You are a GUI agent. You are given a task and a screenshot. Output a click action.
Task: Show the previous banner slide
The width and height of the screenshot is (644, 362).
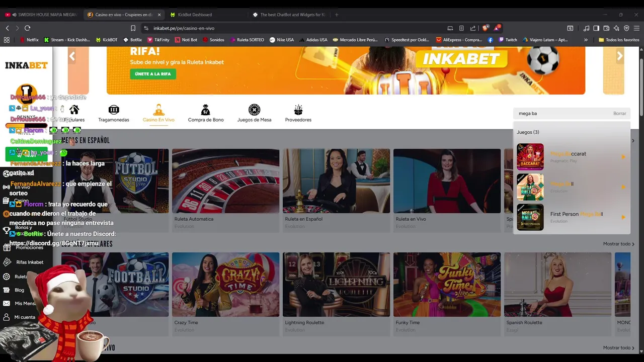tap(72, 56)
